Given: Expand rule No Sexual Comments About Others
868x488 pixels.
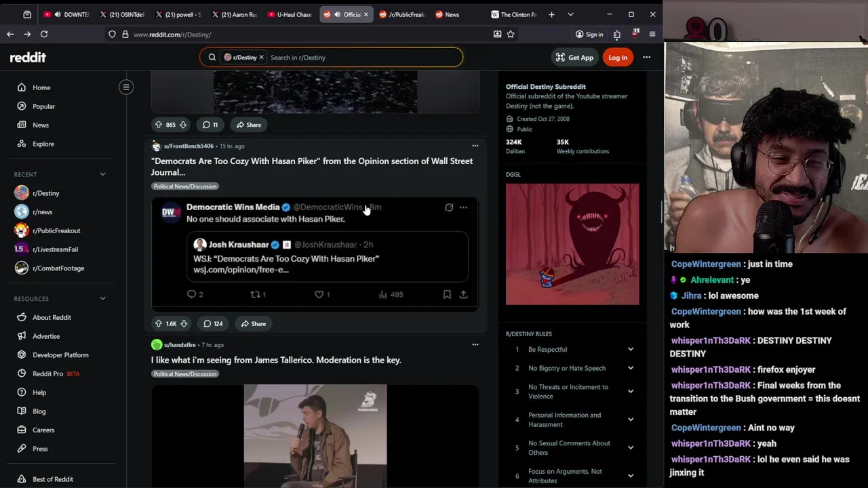Looking at the screenshot, I should 630,448.
